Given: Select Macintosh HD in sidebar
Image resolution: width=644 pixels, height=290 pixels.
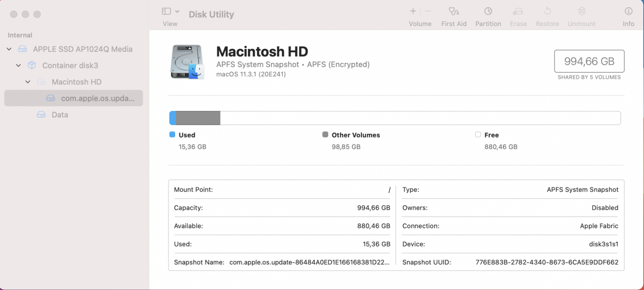Looking at the screenshot, I should click(77, 82).
